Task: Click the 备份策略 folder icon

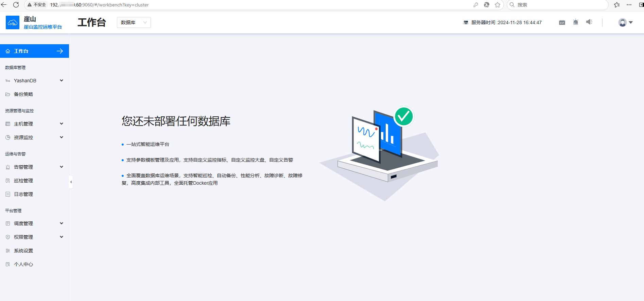Action: click(8, 94)
